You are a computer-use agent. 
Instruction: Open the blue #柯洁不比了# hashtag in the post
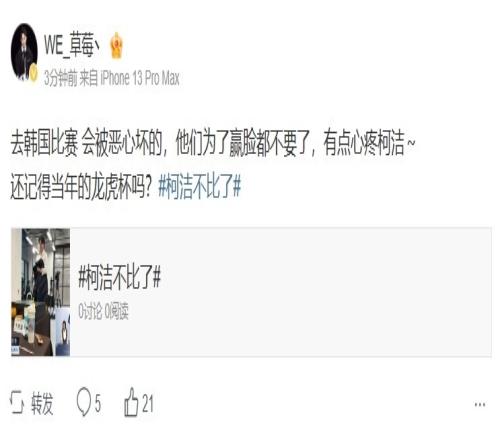(199, 186)
